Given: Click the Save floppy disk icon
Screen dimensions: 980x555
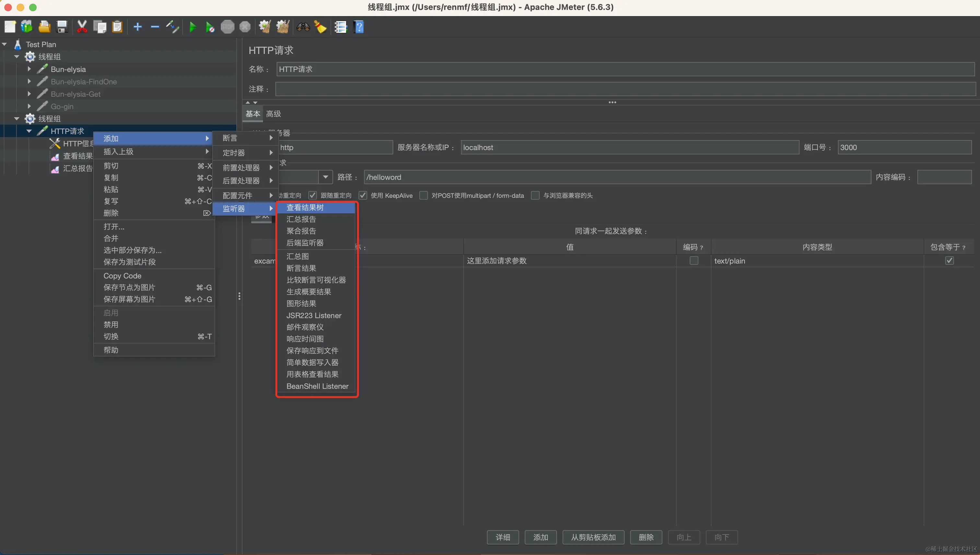Looking at the screenshot, I should coord(62,27).
